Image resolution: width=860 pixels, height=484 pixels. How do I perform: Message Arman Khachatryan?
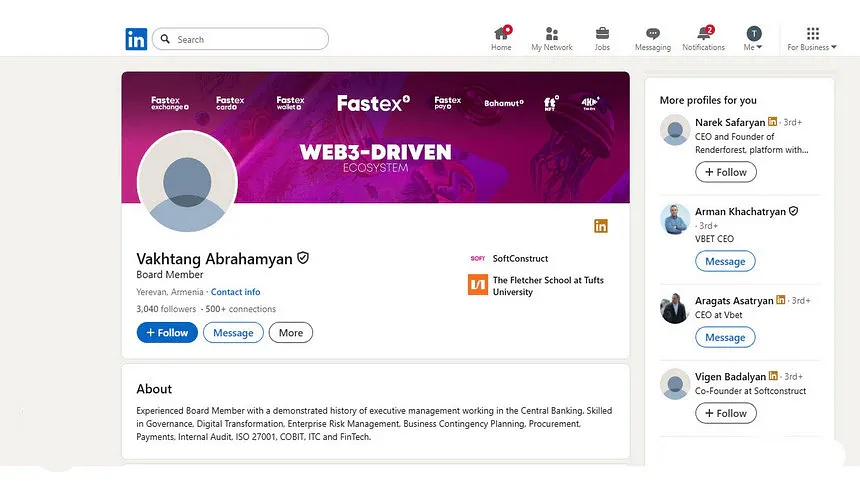(x=725, y=261)
